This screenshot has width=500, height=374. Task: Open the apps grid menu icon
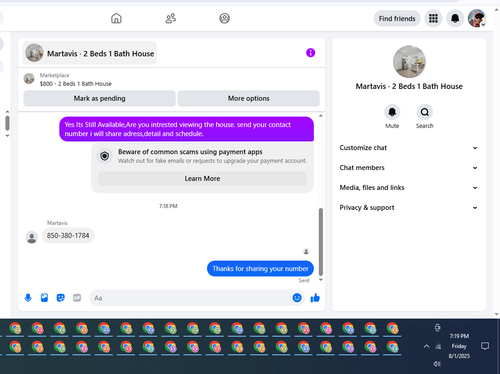coord(433,18)
